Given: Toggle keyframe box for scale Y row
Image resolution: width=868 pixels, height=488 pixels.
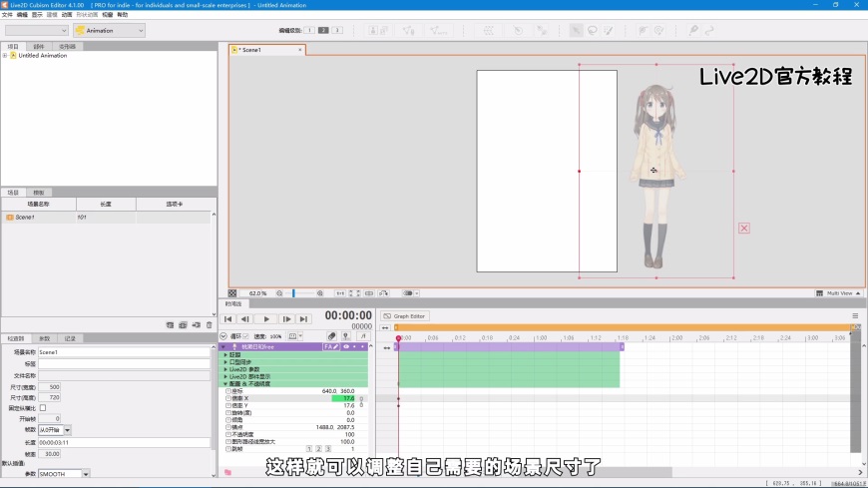Looking at the screenshot, I should tap(228, 405).
